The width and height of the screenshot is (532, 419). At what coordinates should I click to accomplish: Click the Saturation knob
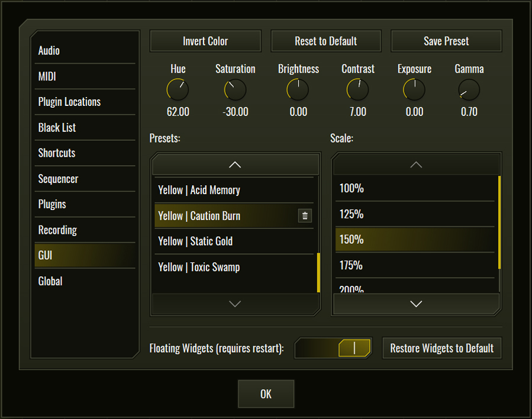(235, 89)
